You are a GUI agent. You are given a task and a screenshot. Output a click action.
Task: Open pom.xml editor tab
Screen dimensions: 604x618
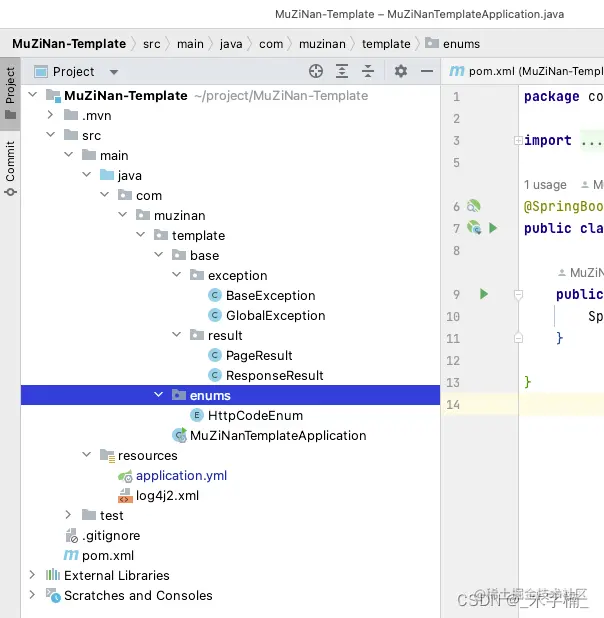click(x=526, y=71)
